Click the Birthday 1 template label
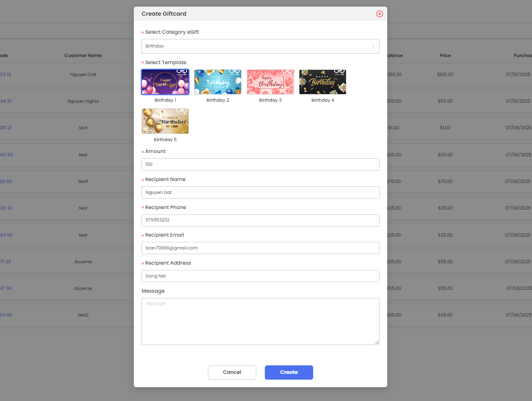 [165, 100]
